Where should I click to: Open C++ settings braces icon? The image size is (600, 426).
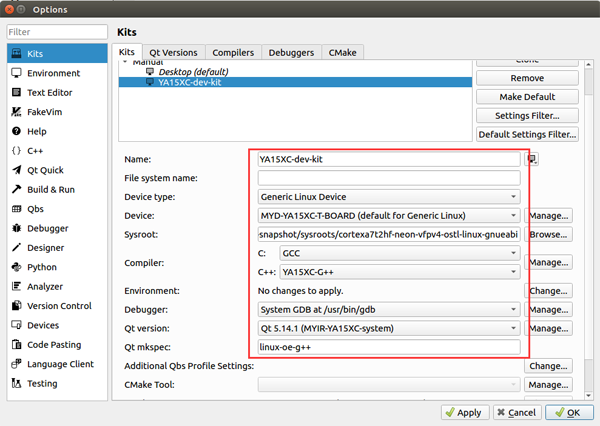16,150
